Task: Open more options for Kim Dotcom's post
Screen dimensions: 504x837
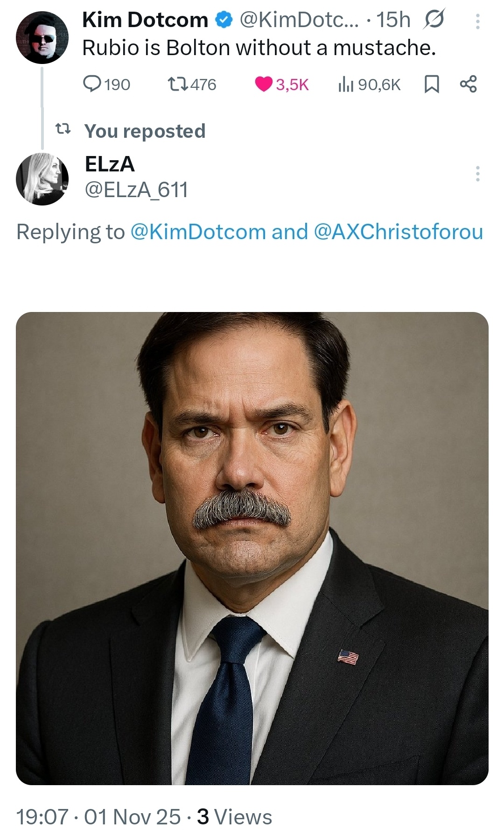Action: tap(477, 21)
